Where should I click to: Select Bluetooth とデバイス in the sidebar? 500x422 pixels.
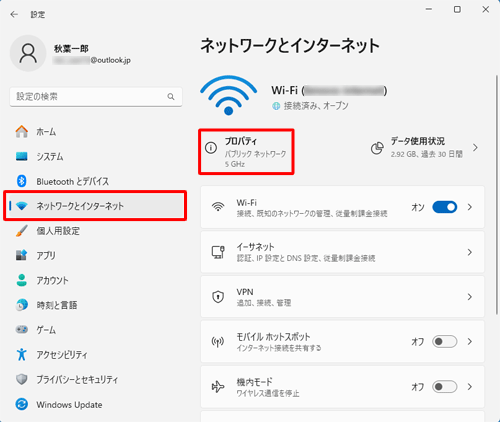[x=96, y=181]
